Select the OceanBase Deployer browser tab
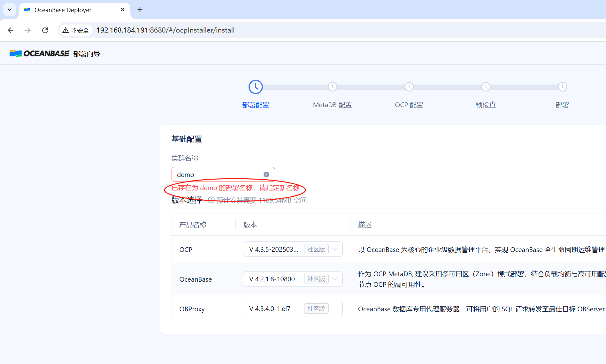606x364 pixels. 63,10
